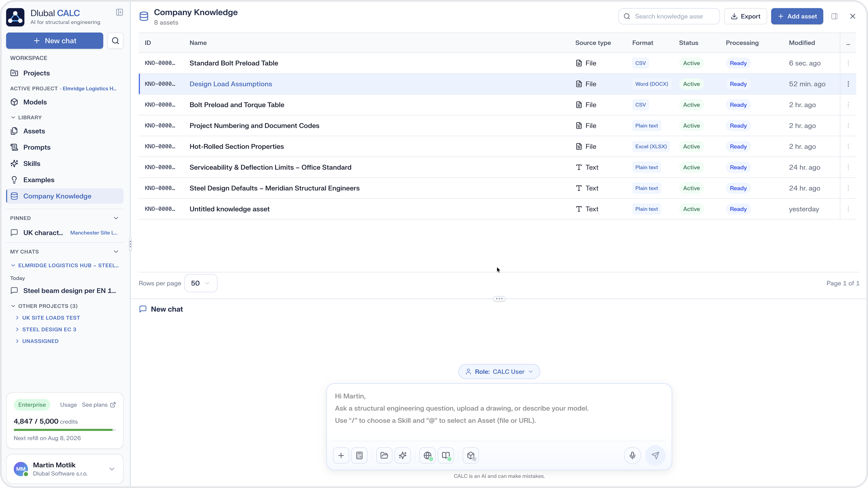Click the microphone voice input button
The width and height of the screenshot is (868, 488).
(x=632, y=455)
